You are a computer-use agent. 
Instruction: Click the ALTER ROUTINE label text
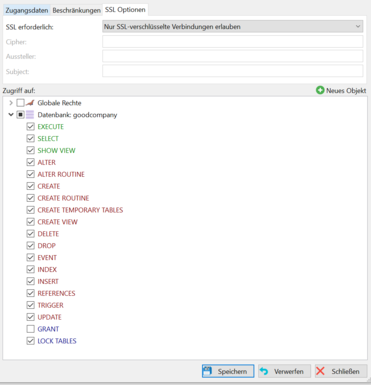tap(61, 174)
